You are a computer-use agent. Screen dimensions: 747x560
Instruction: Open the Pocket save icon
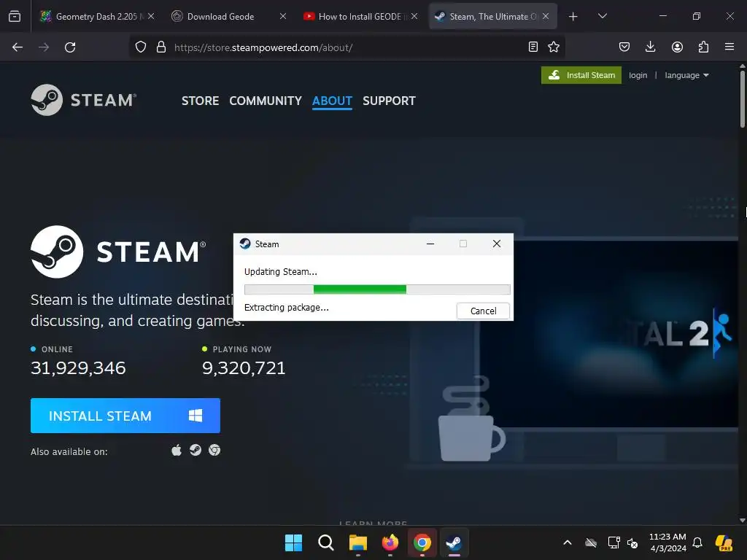(624, 47)
